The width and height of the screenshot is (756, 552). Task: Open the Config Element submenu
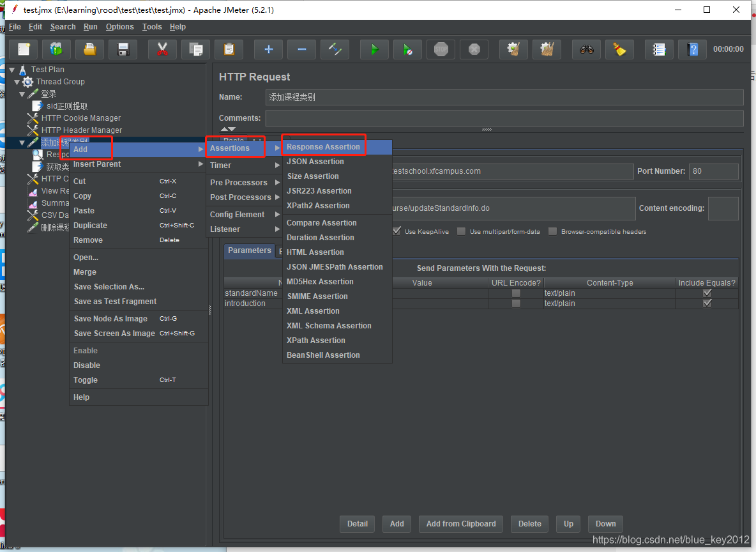(x=245, y=214)
